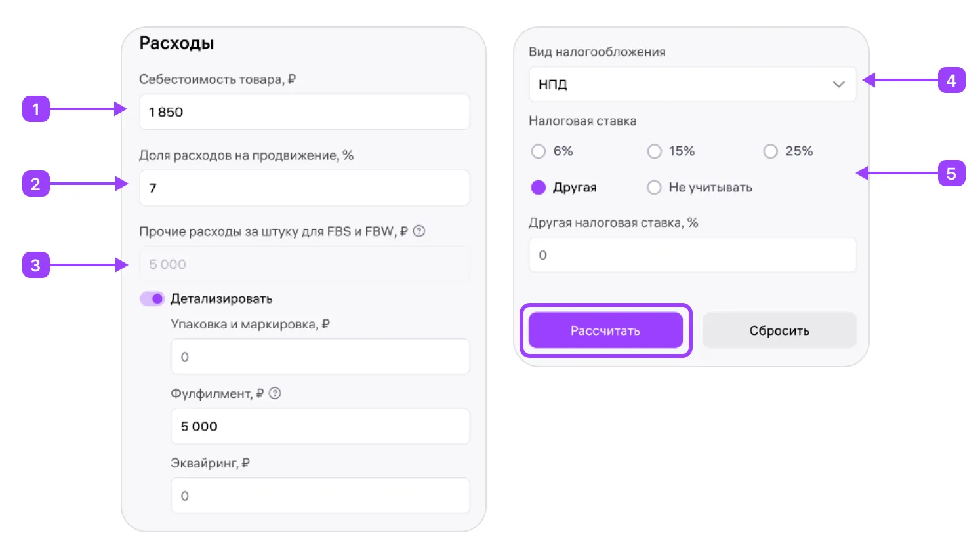Focus the Другая налоговая ставка field

tap(692, 255)
